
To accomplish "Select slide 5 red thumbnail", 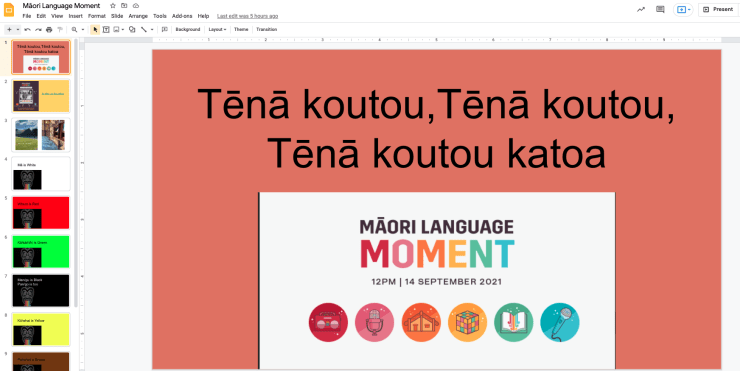I will tap(41, 213).
